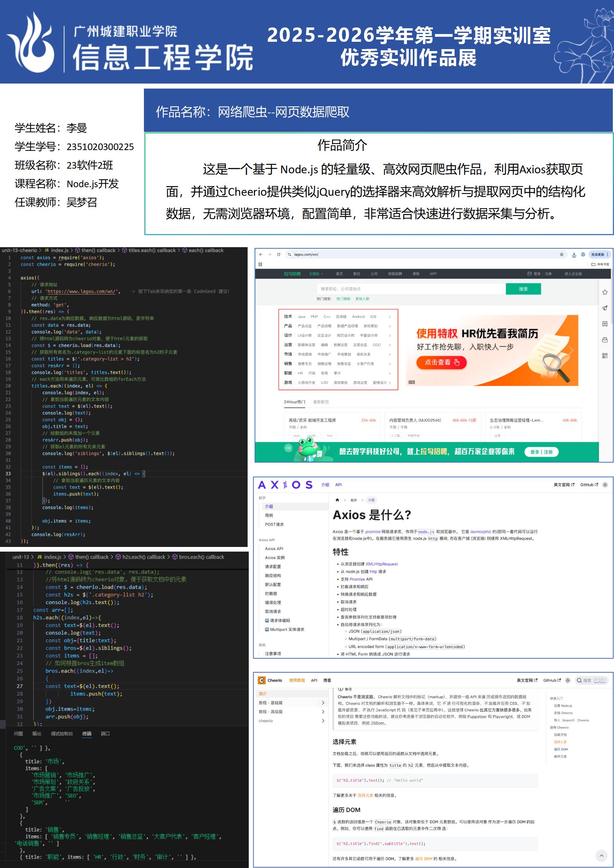Open the 全国站 city dropdown
Viewport: 614px width, 868px height.
click(x=316, y=274)
